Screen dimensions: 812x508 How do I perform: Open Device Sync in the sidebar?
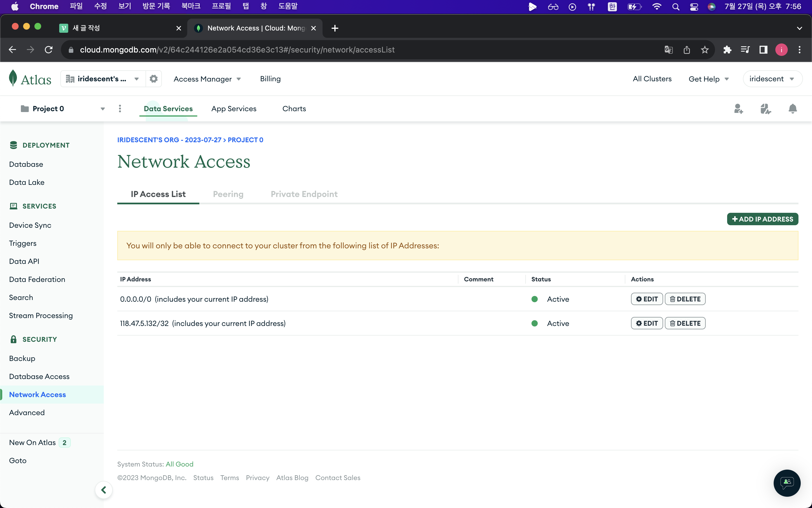[30, 225]
